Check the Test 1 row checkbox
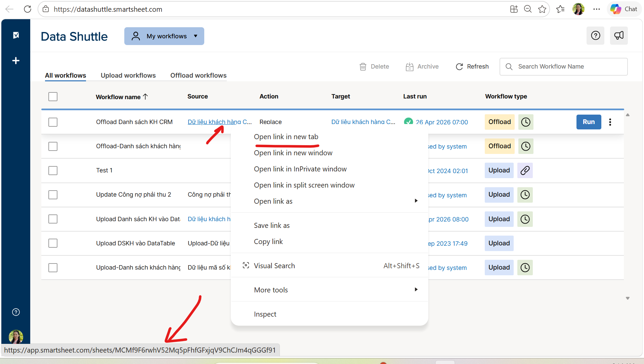Screen dimensions: 644x364 click(53, 170)
